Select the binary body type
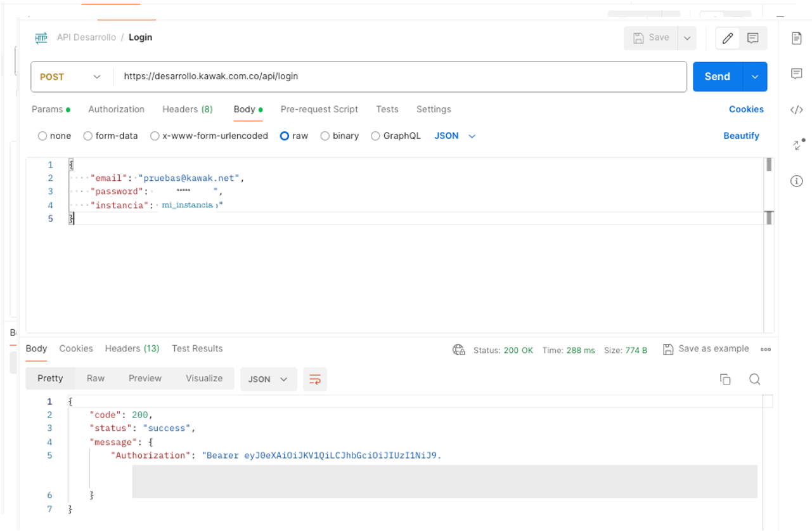This screenshot has height=531, width=812. point(325,136)
